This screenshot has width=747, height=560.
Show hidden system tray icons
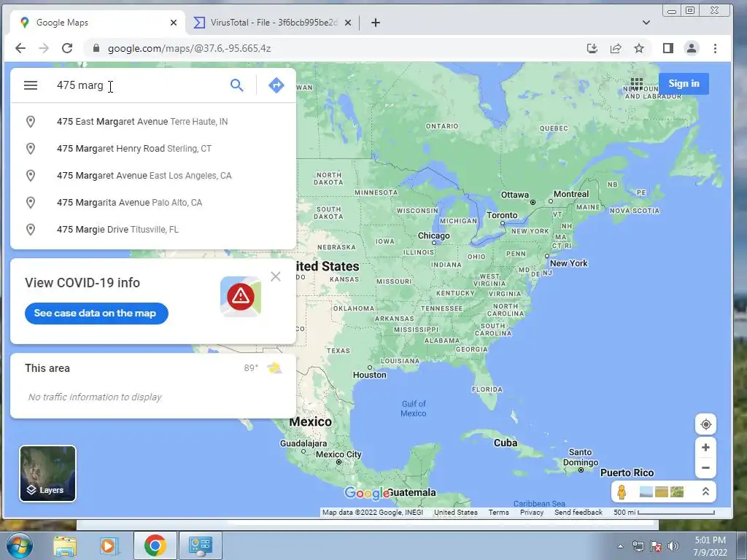(x=620, y=546)
